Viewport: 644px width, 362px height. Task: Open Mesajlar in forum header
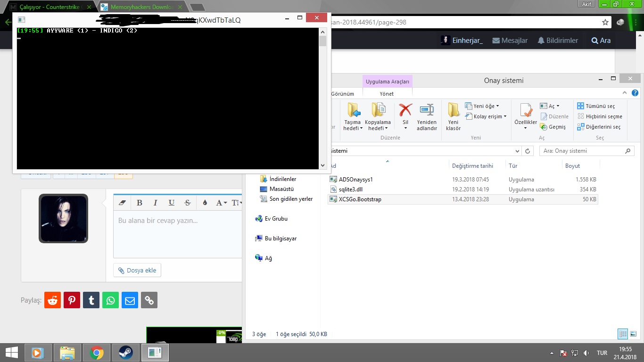click(x=510, y=41)
